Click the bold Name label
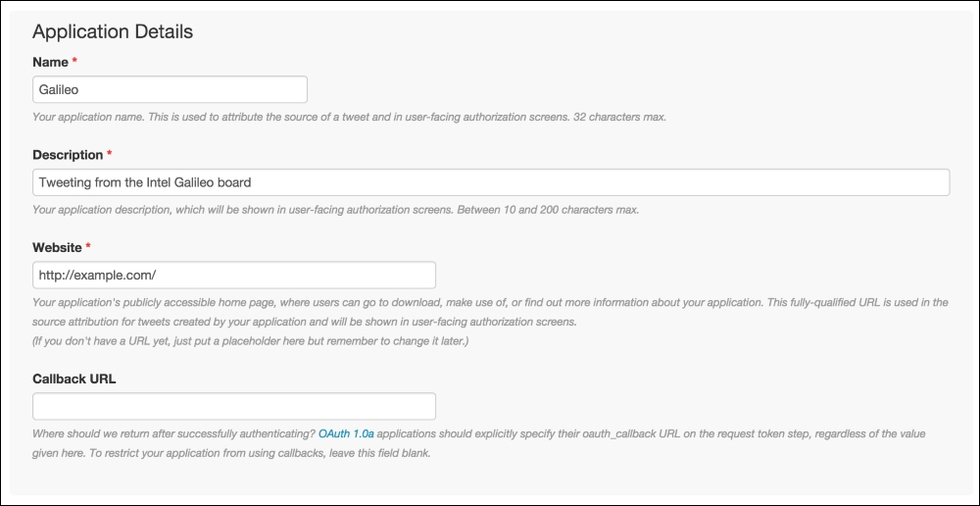 click(50, 62)
